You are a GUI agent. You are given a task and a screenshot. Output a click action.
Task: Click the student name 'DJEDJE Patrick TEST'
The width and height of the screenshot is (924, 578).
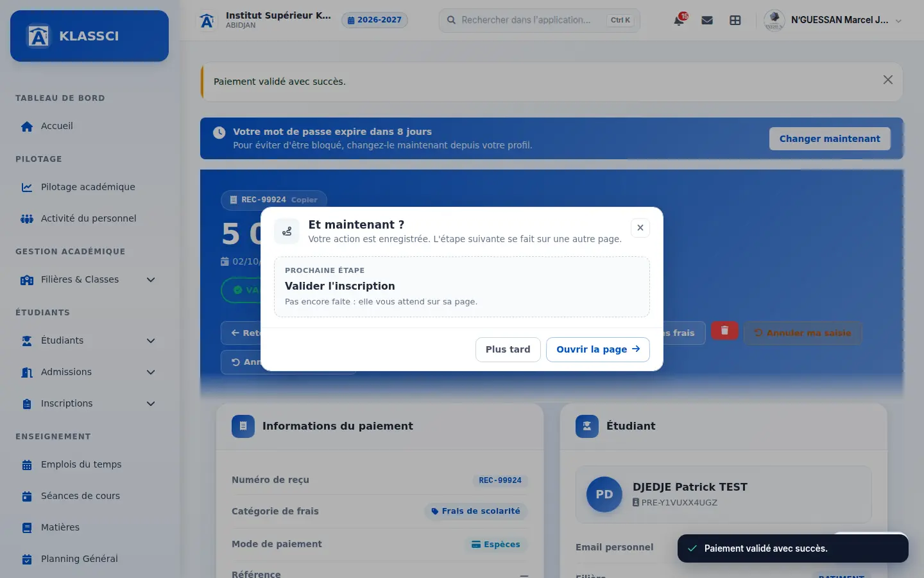click(690, 487)
